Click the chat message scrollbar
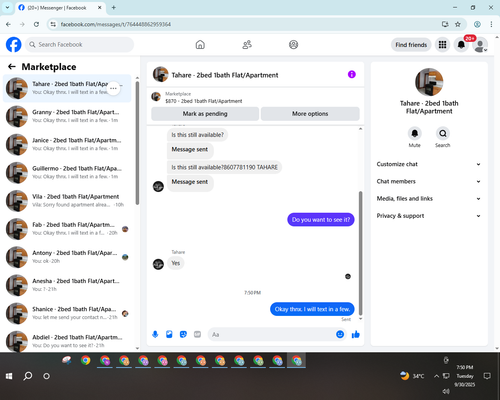This screenshot has width=500, height=400. tap(360, 253)
